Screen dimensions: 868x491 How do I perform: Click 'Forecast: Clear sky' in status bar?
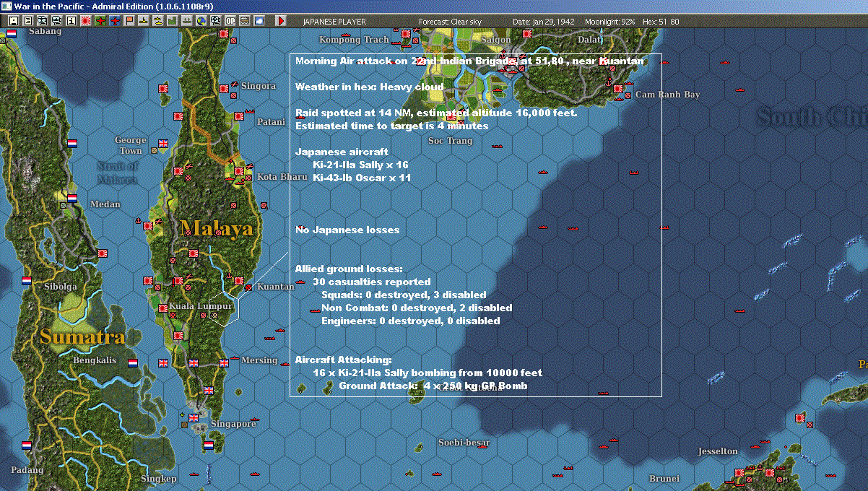coord(450,22)
